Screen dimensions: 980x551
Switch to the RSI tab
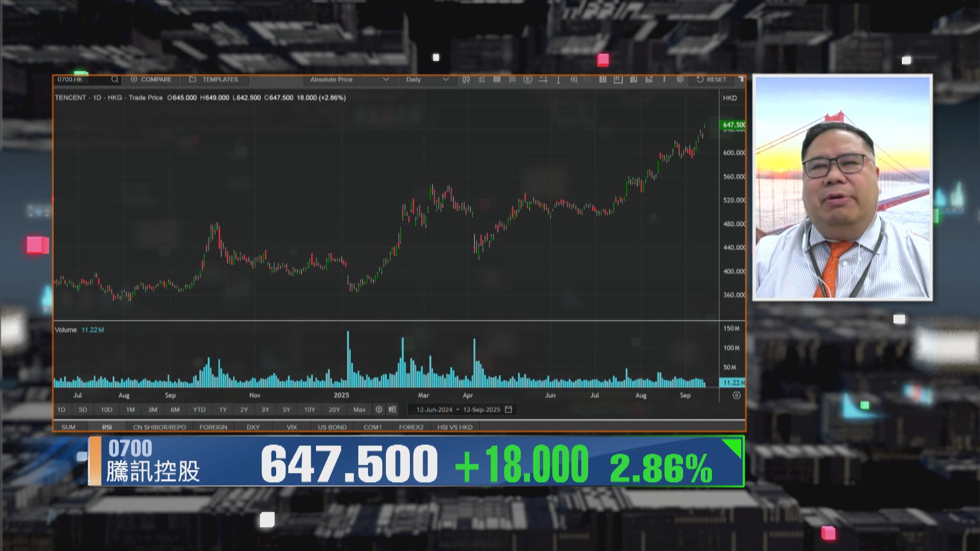point(107,427)
